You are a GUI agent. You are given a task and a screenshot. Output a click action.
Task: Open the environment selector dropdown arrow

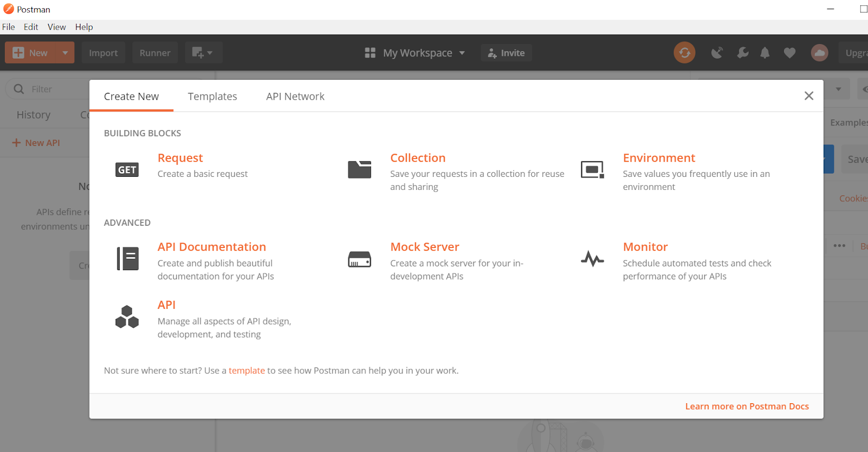(838, 89)
